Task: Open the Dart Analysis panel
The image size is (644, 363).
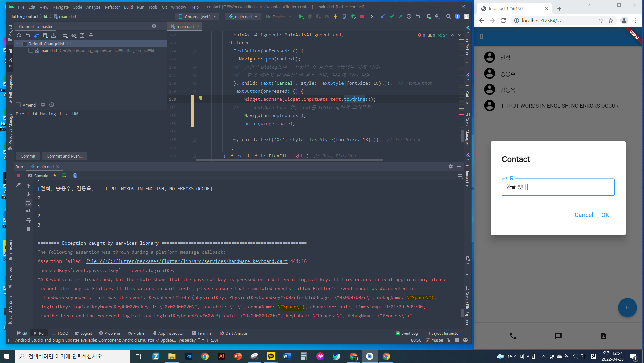Action: [234, 333]
